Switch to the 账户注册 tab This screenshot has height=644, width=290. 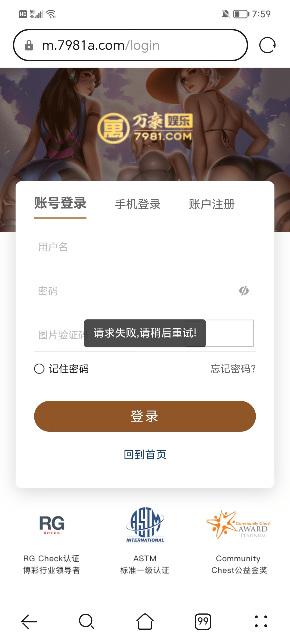212,204
